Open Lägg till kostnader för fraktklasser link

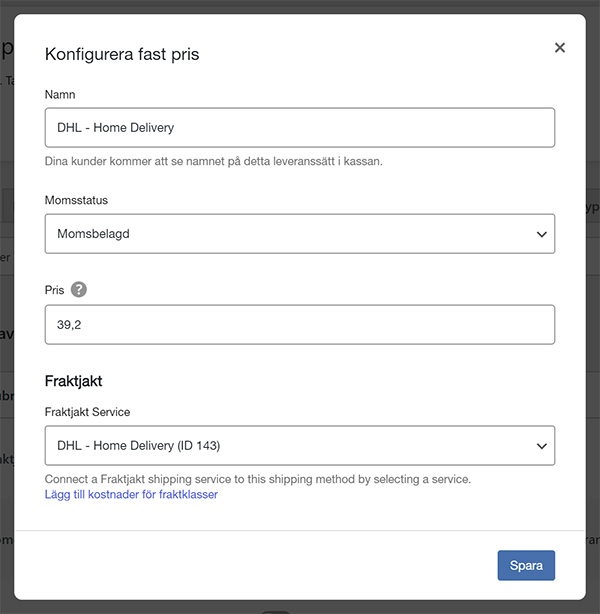tap(131, 494)
